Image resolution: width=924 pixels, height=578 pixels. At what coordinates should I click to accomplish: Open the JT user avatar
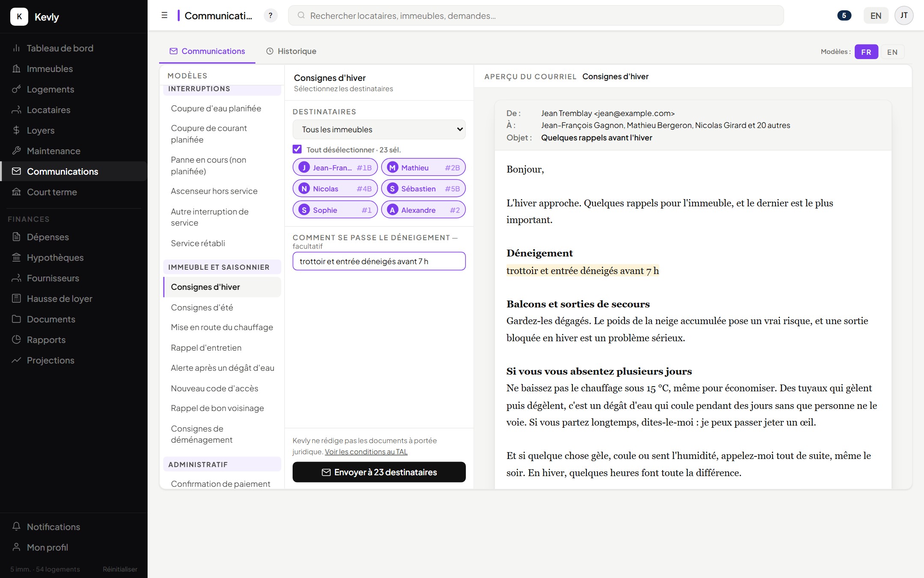[x=904, y=16]
